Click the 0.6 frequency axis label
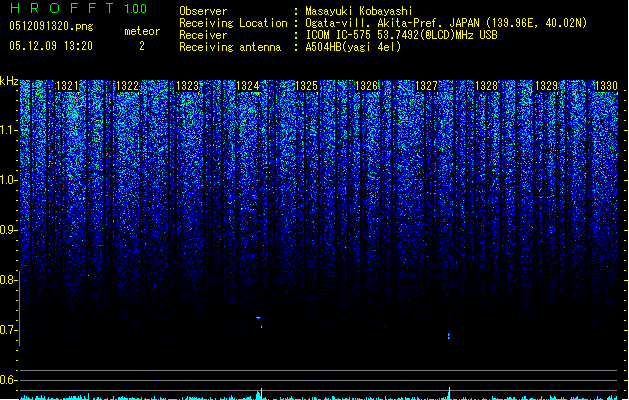629x400 pixels. [9, 380]
